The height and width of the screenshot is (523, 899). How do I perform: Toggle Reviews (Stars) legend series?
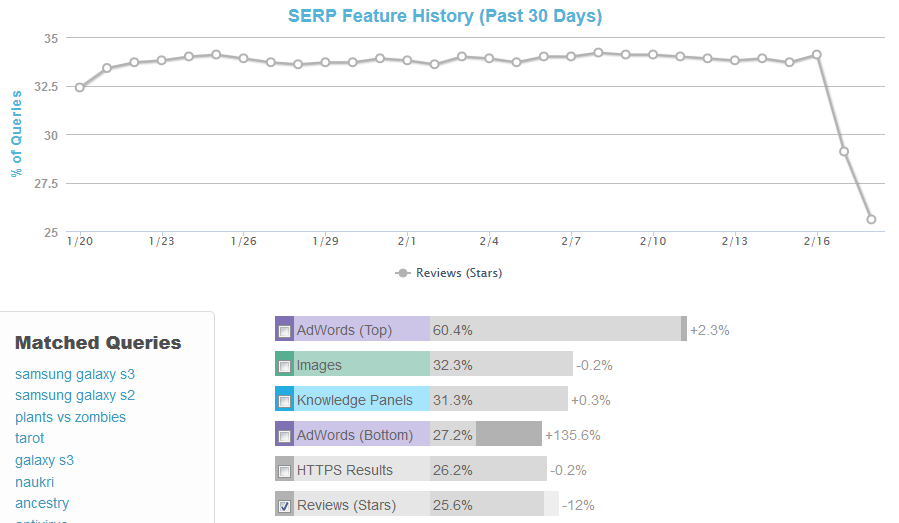point(449,273)
